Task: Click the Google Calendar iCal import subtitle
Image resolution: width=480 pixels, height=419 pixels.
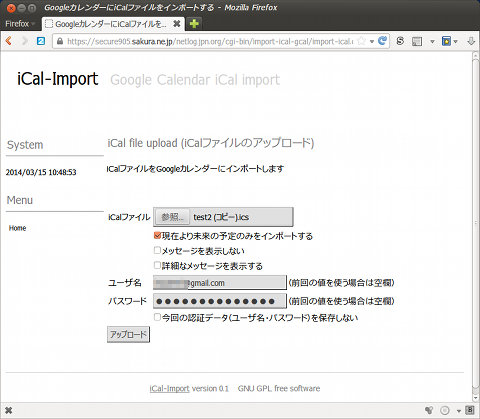Action: (195, 80)
